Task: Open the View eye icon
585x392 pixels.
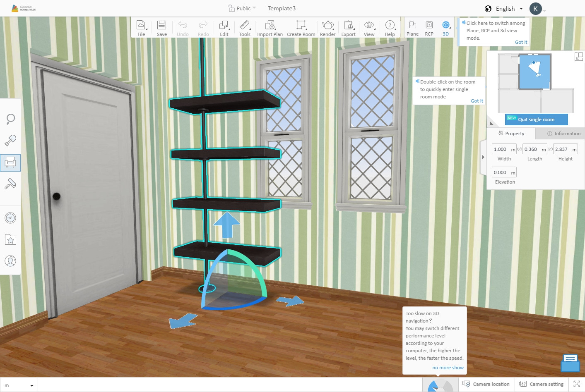Action: tap(369, 25)
